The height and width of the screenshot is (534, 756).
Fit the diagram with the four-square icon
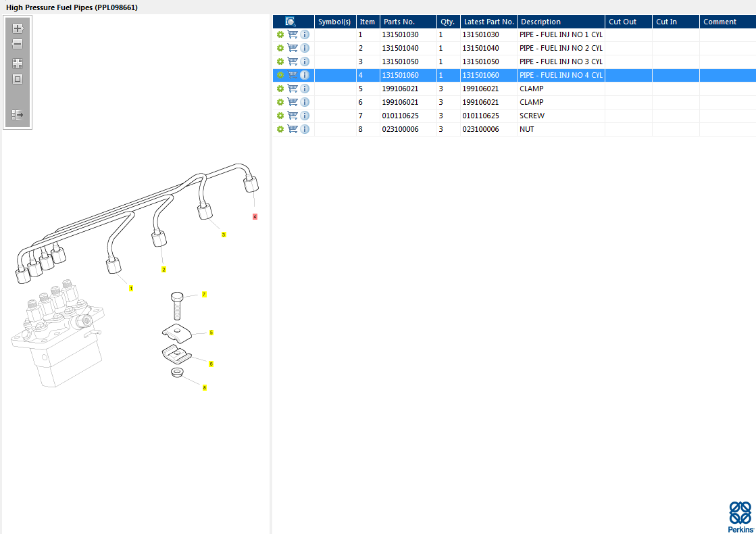click(18, 64)
